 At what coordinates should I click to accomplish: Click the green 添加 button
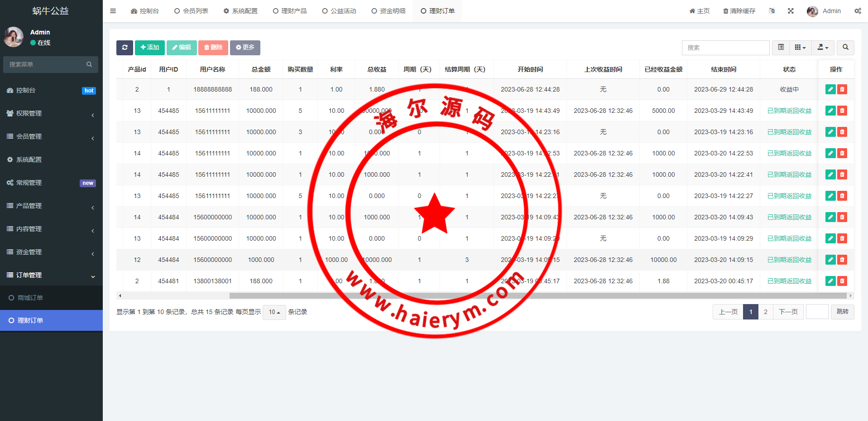click(x=149, y=48)
